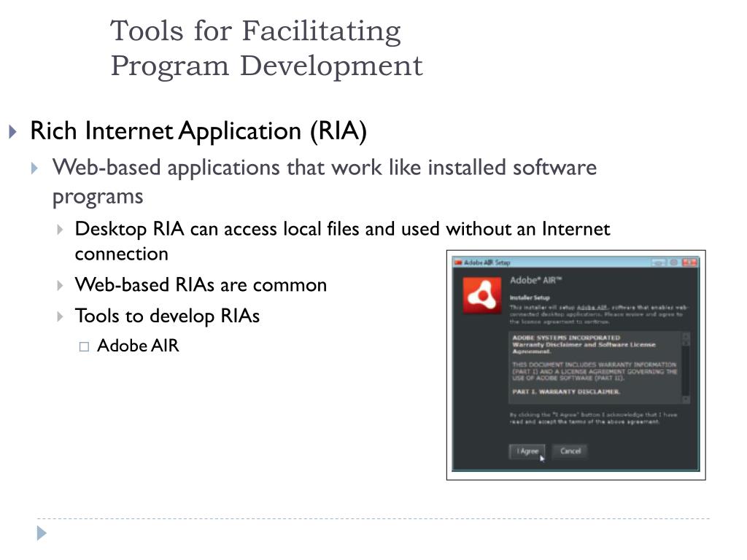Click the 'Adobe AIR' sub-bullet text
The image size is (747, 560).
[138, 346]
